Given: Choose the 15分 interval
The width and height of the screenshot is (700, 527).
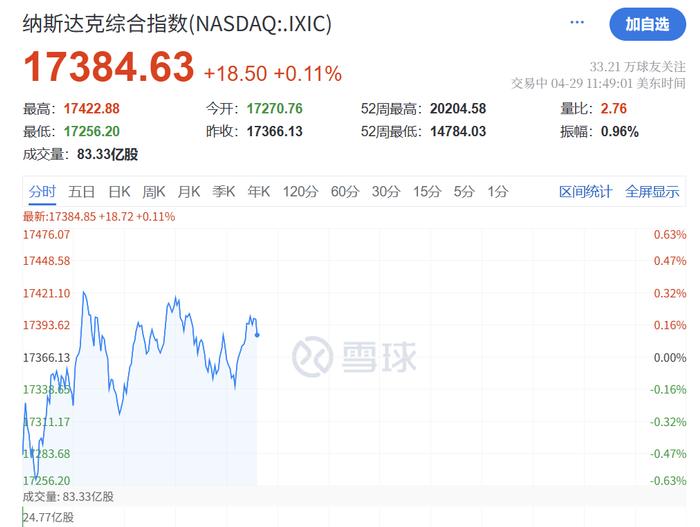Looking at the screenshot, I should coord(426,192).
